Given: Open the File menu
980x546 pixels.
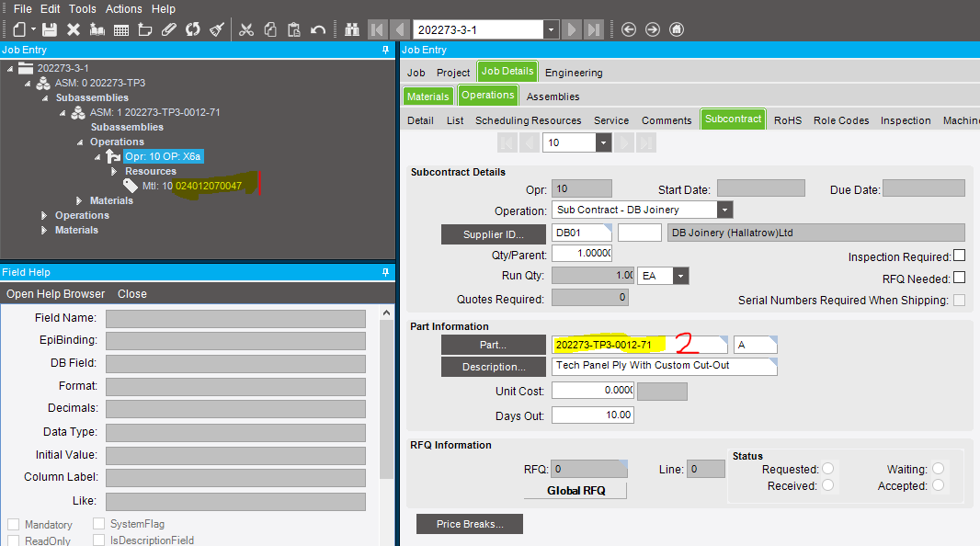Looking at the screenshot, I should click(x=22, y=9).
